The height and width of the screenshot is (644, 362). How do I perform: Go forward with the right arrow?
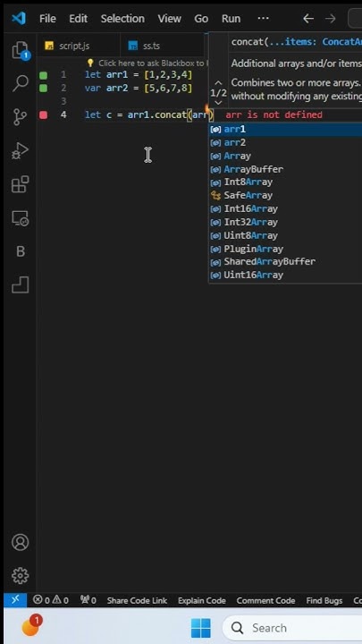(330, 19)
